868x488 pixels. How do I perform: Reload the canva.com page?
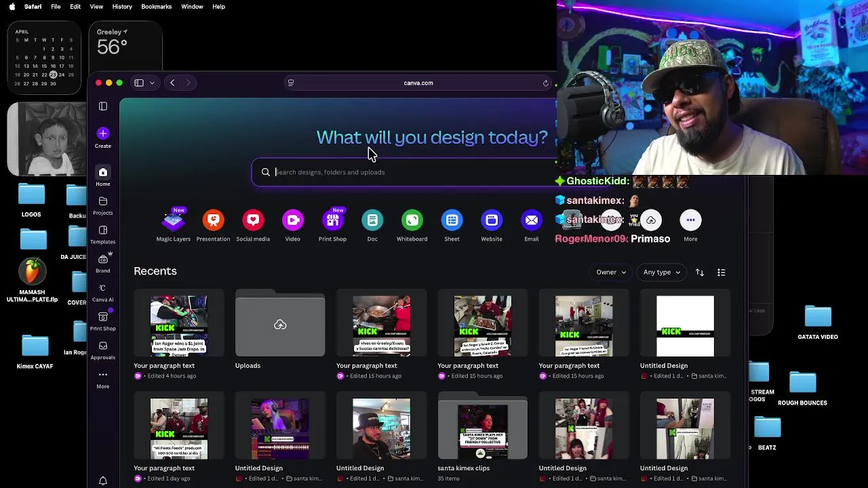point(546,83)
